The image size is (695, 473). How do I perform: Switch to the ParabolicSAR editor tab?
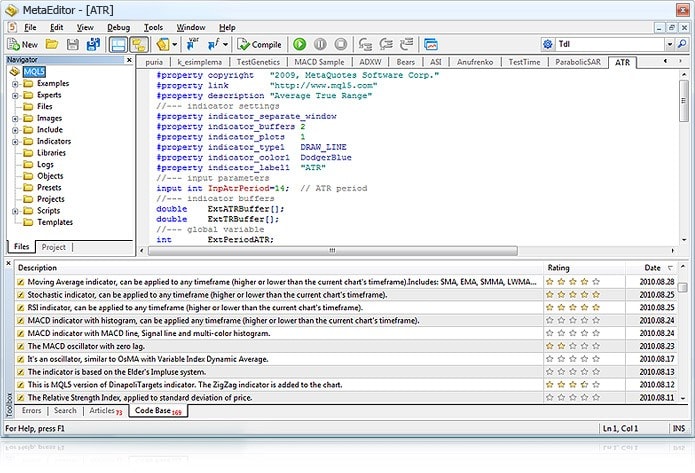pyautogui.click(x=578, y=62)
